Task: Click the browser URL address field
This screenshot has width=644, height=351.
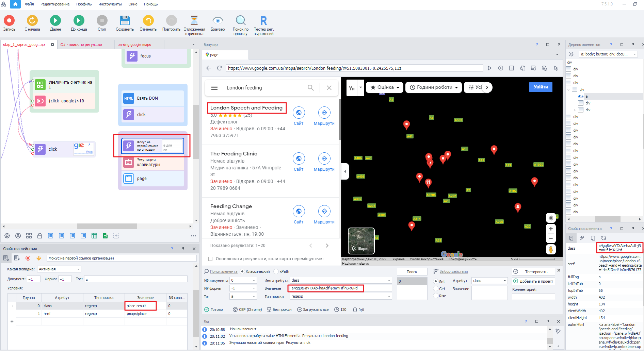Action: 354,68
